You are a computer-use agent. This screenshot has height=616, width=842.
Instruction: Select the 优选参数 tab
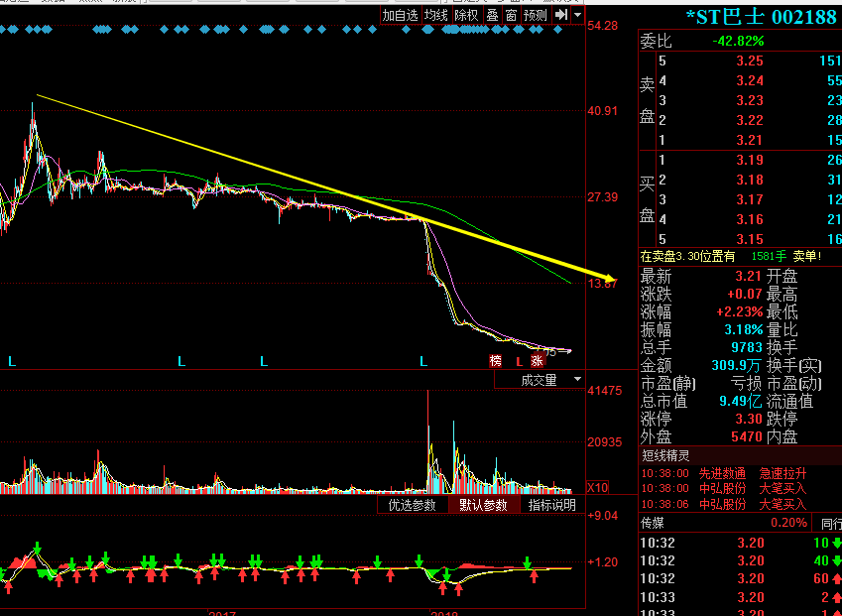(412, 505)
